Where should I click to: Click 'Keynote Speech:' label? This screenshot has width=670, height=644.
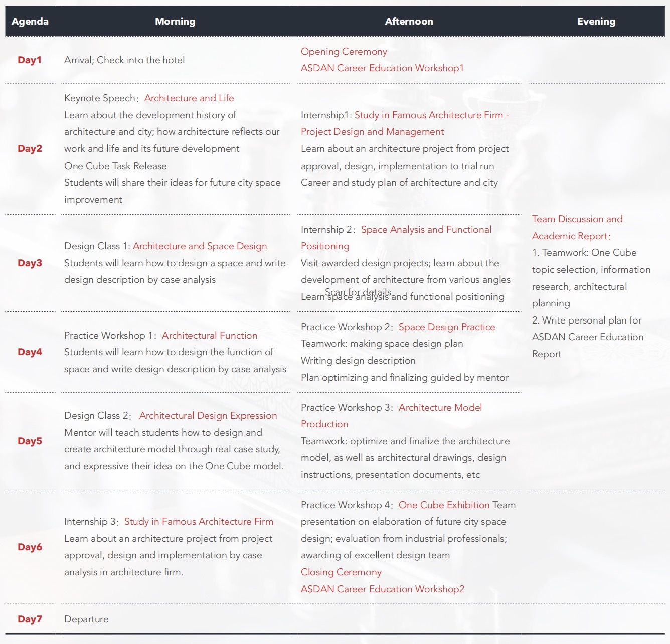(101, 98)
